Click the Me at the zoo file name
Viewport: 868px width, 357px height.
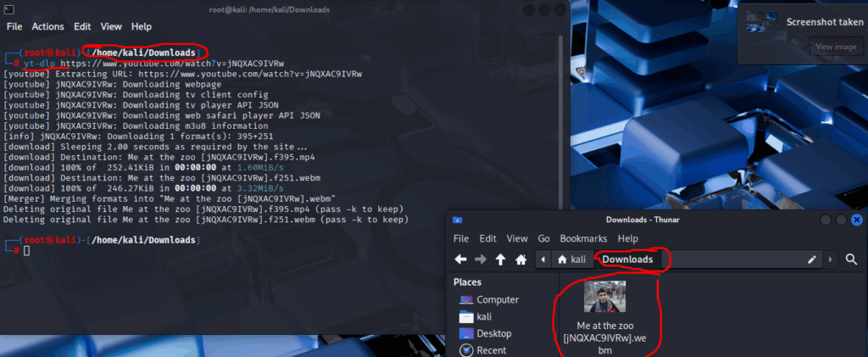(x=604, y=337)
